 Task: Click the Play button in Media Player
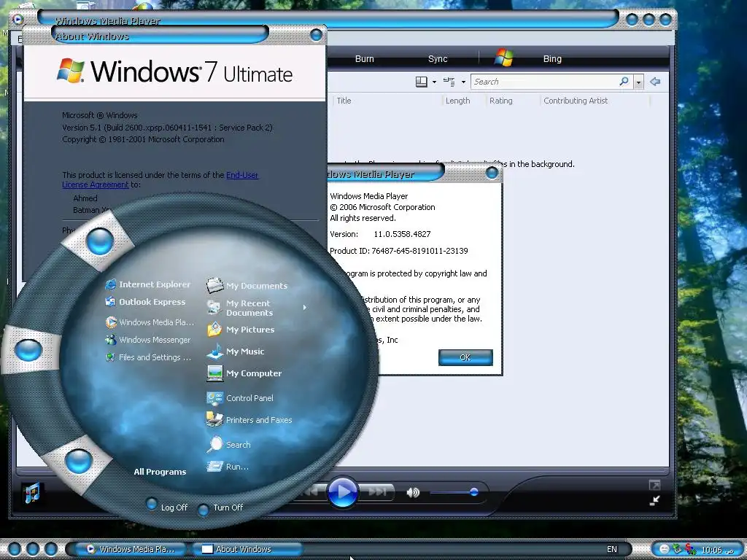[x=342, y=492]
